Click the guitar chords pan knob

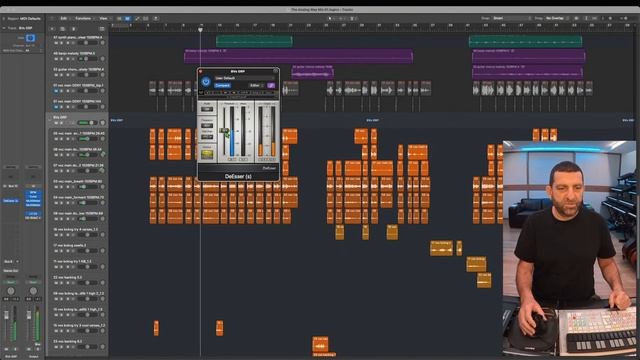click(102, 75)
